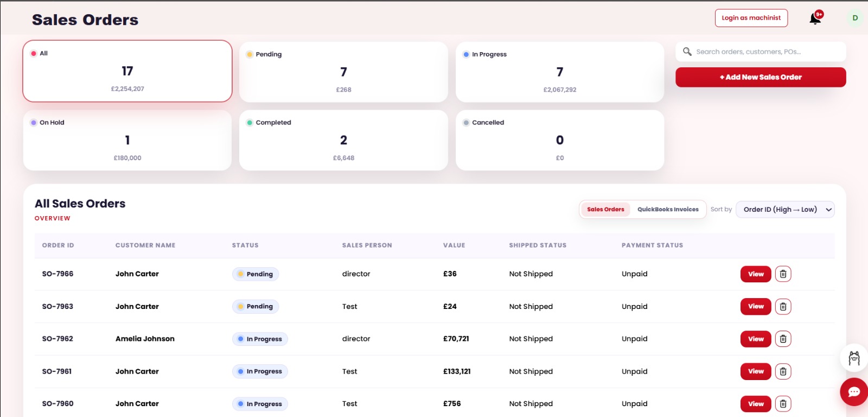View order SO-7966
Viewport: 868px width, 417px height.
756,274
